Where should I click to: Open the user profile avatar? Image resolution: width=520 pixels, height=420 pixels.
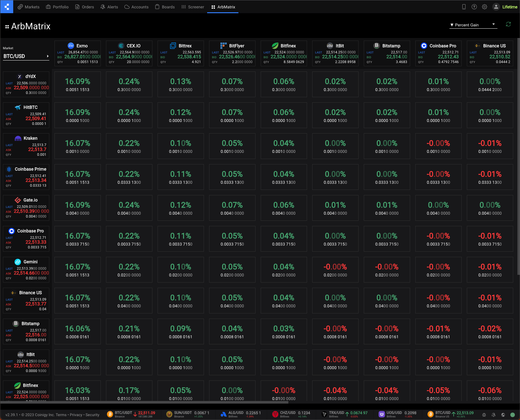click(x=496, y=7)
